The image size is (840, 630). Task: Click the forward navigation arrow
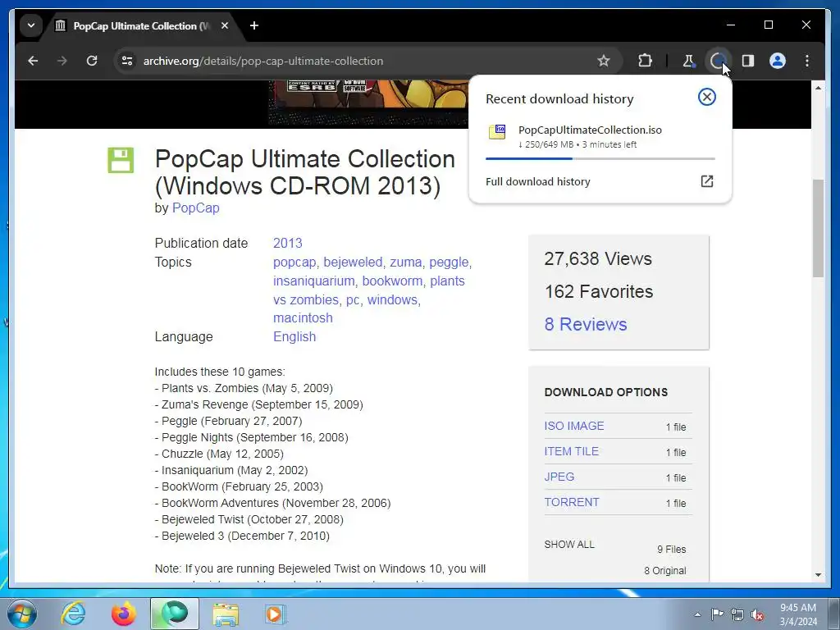pos(62,61)
